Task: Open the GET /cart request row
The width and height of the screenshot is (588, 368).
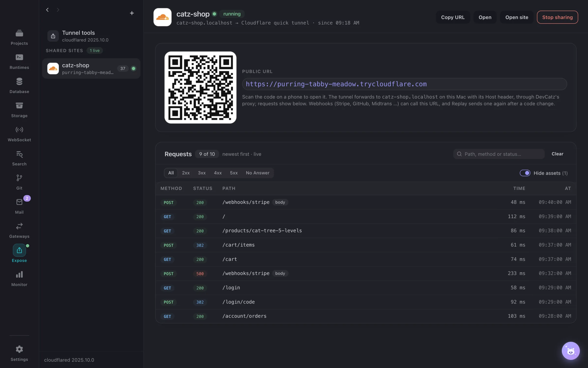Action: (366, 259)
